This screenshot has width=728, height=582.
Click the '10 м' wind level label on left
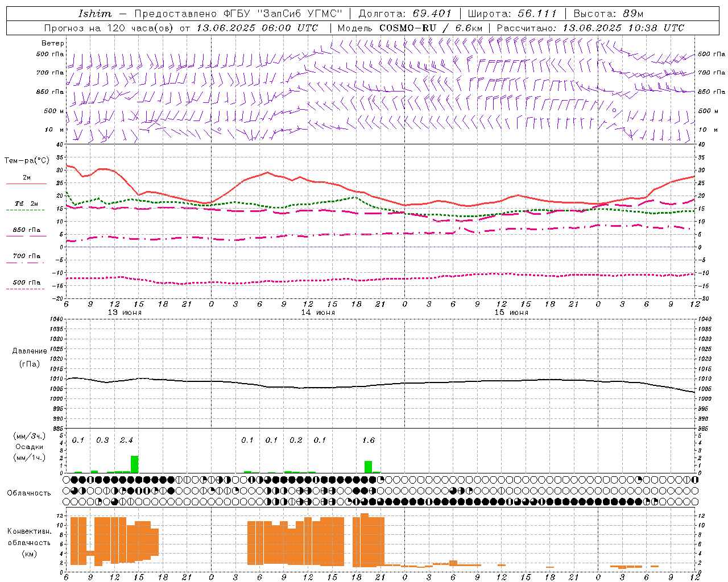[x=55, y=130]
